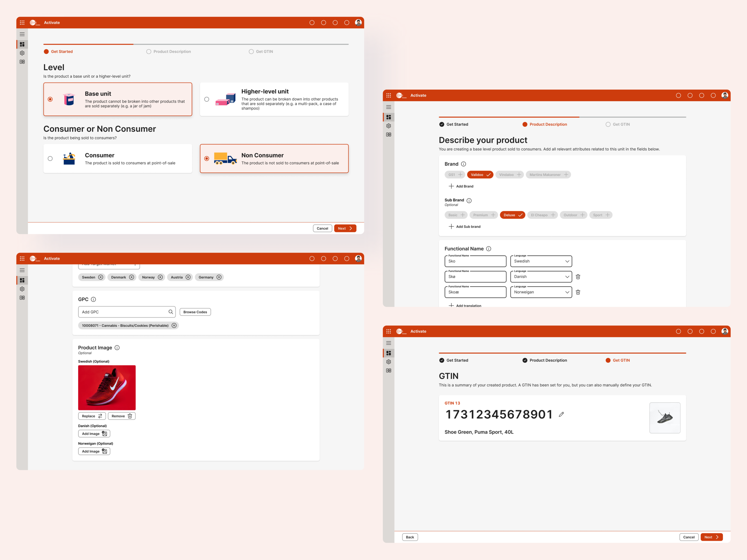This screenshot has width=747, height=560.
Task: Open book icon in GTIN window sidebar
Action: click(389, 370)
